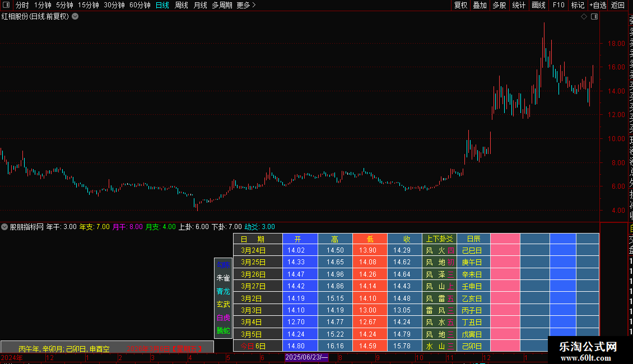This screenshot has height=364, width=633.
Task: Expand the 更多 periods menu
Action: pos(246,5)
